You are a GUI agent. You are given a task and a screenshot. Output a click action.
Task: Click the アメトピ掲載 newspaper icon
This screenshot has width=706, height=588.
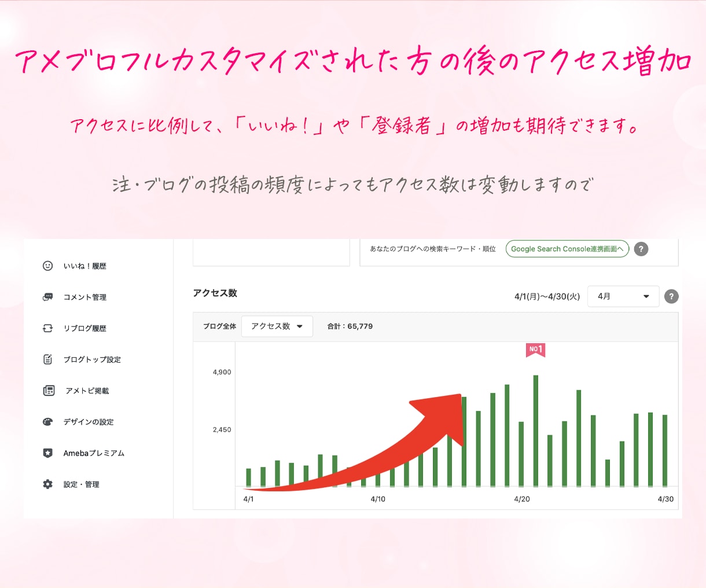[x=49, y=391]
